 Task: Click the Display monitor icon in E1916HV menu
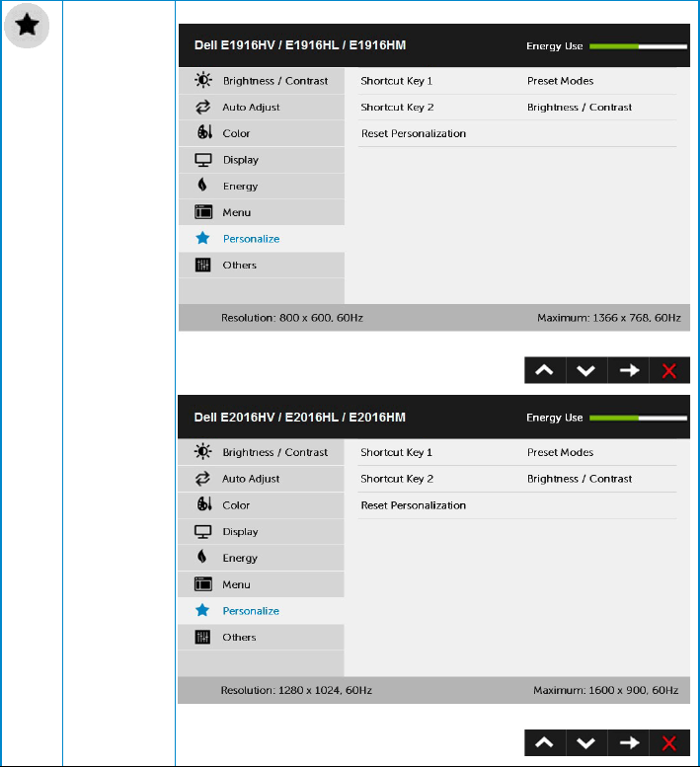point(203,160)
